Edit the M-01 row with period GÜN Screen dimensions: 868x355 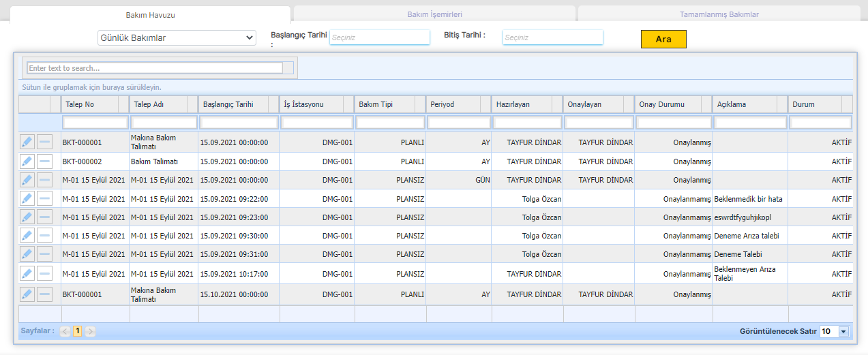click(x=27, y=180)
